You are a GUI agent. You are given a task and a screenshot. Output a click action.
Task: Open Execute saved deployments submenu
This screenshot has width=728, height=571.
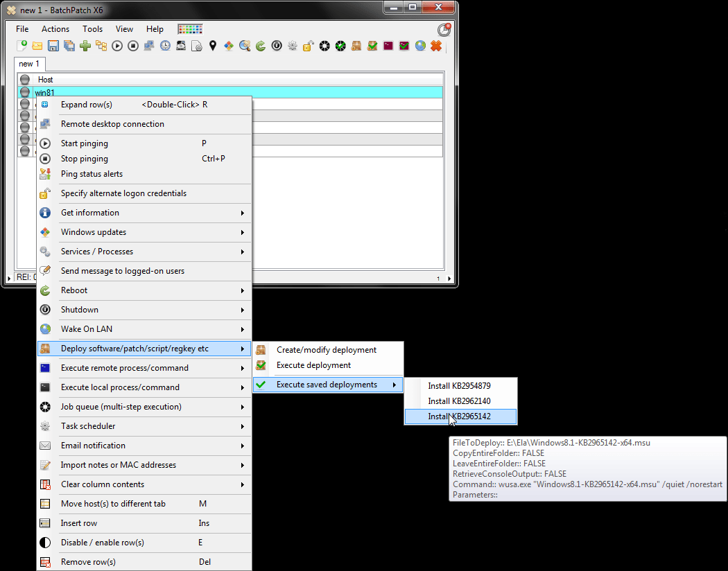(x=328, y=385)
